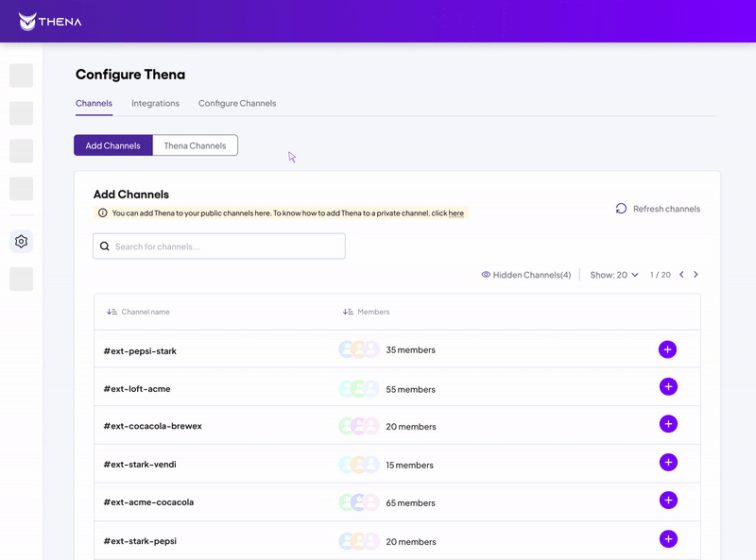Add the #ext-stark-vendi channel with plus

click(x=668, y=463)
